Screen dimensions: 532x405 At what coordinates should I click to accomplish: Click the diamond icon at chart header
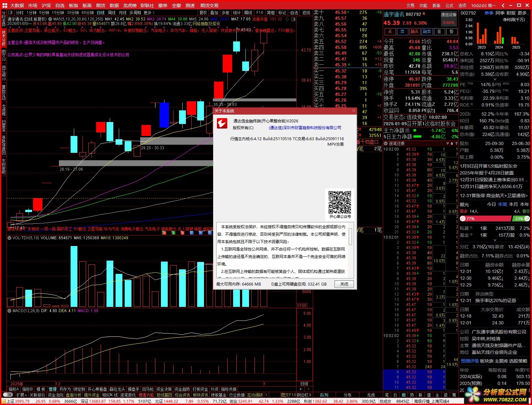[287, 19]
